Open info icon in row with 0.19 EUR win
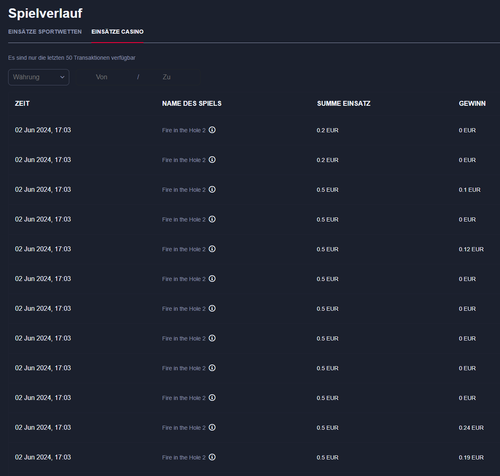The height and width of the screenshot is (476, 500). coord(212,457)
